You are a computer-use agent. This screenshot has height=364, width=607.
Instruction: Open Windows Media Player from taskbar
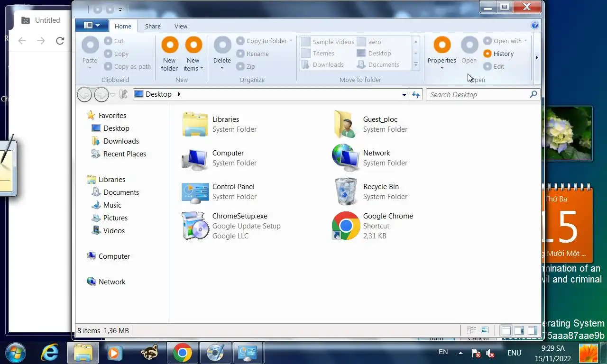click(114, 353)
